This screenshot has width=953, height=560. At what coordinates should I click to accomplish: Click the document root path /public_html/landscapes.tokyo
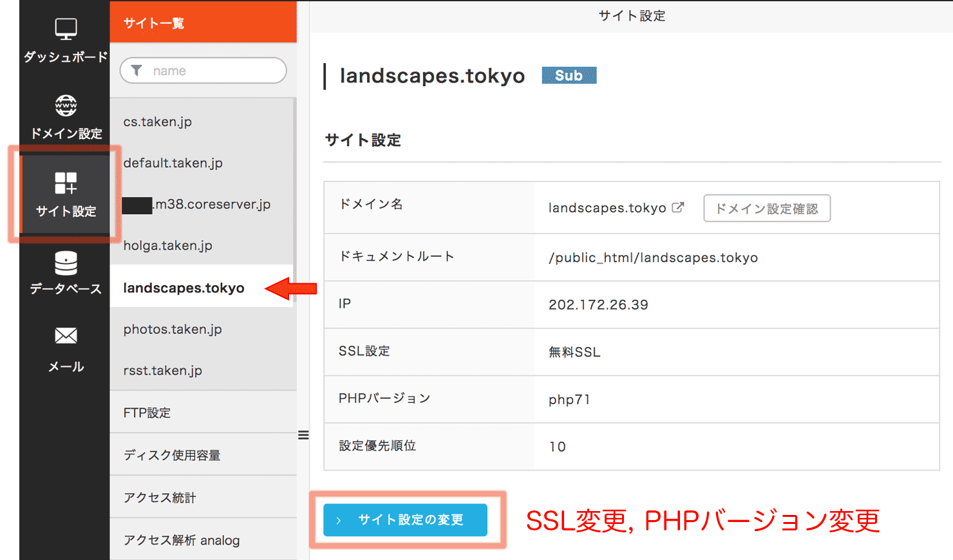coord(653,257)
